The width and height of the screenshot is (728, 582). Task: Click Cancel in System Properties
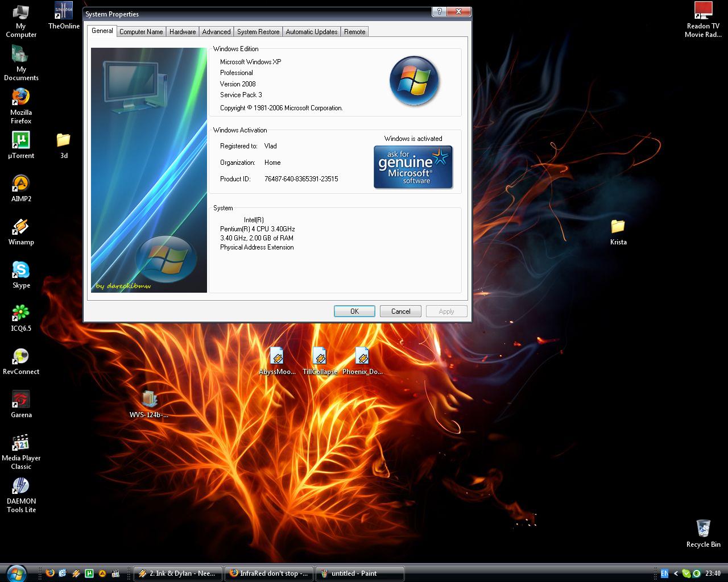[400, 311]
